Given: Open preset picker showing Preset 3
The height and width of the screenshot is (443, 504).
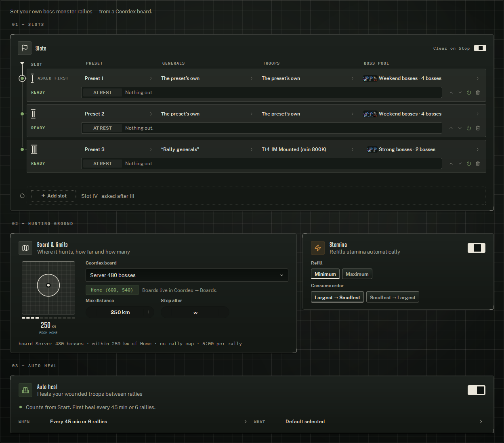Looking at the screenshot, I should 118,149.
